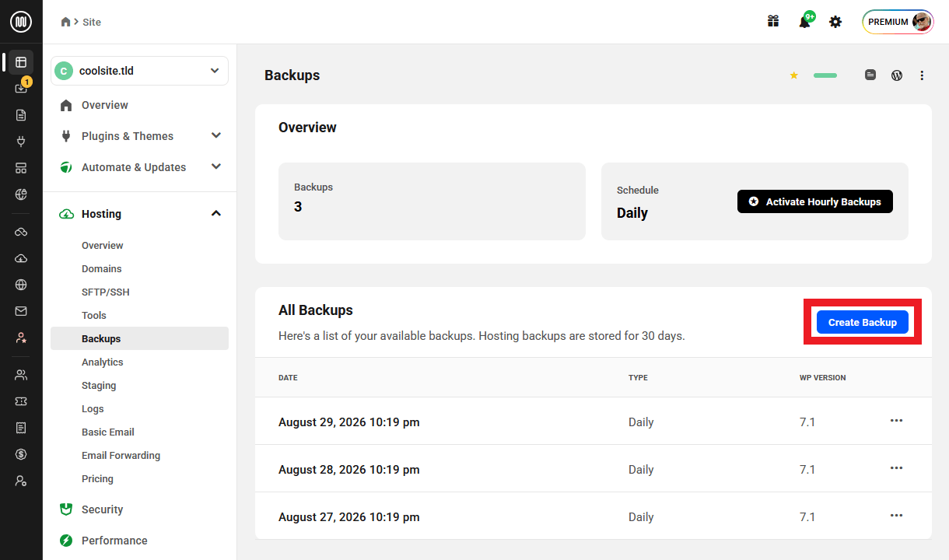Open the plug icon in dark sidebar
This screenshot has height=560, width=949.
click(x=21, y=142)
